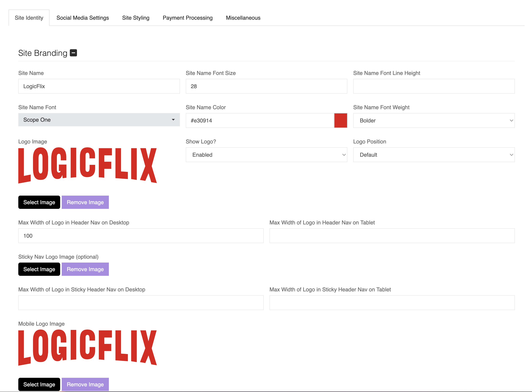Click Select Image under Logo Image
This screenshot has height=392, width=532.
39,202
